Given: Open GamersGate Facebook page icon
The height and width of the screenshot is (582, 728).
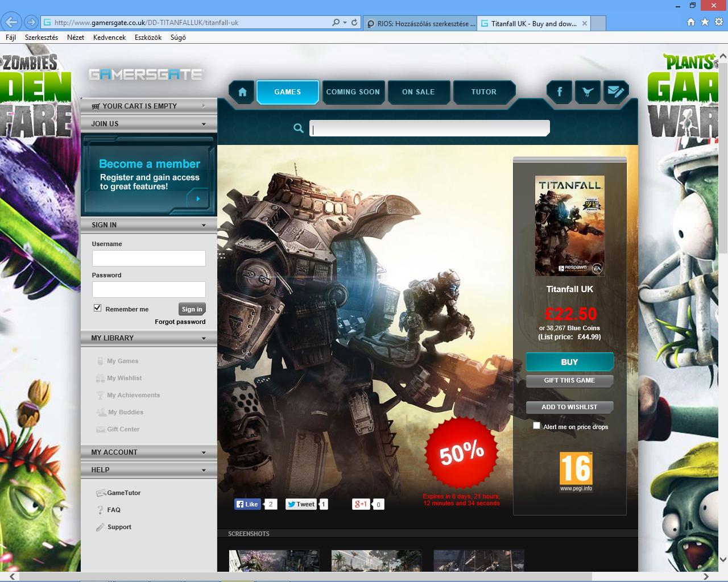Looking at the screenshot, I should (x=560, y=92).
